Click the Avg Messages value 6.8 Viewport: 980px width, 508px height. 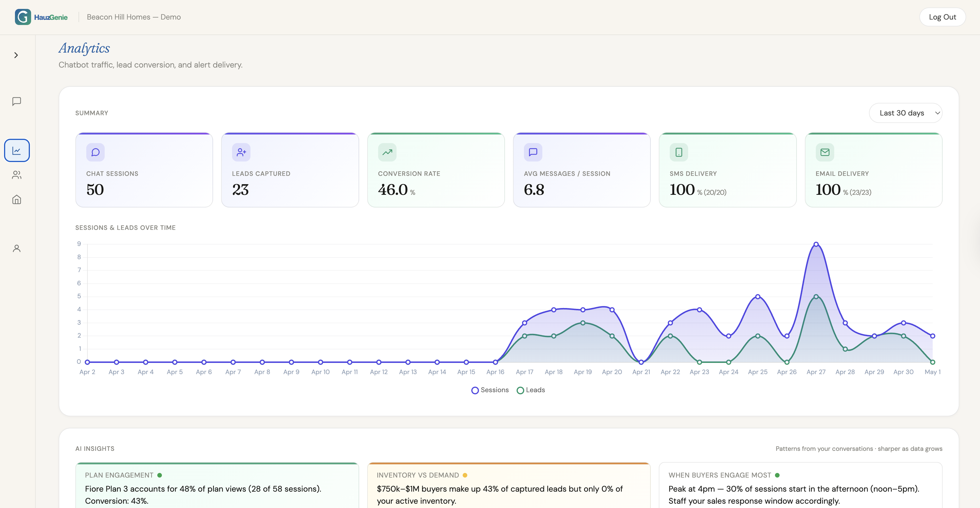tap(534, 190)
